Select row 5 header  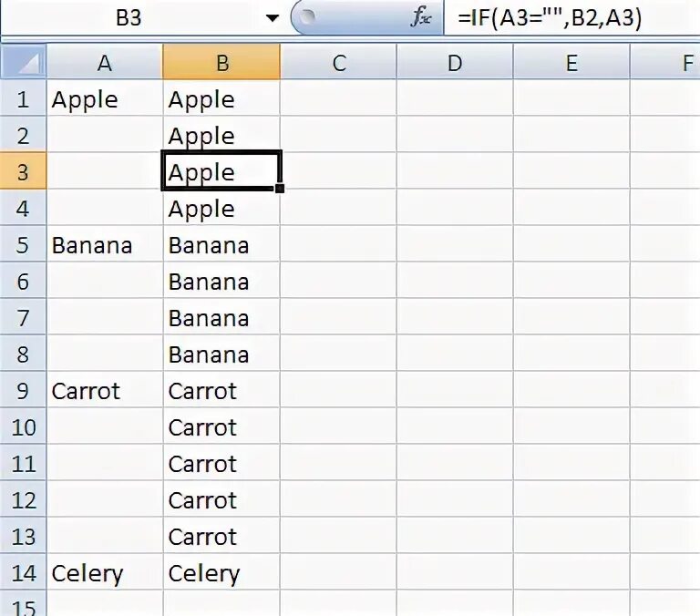pos(24,245)
